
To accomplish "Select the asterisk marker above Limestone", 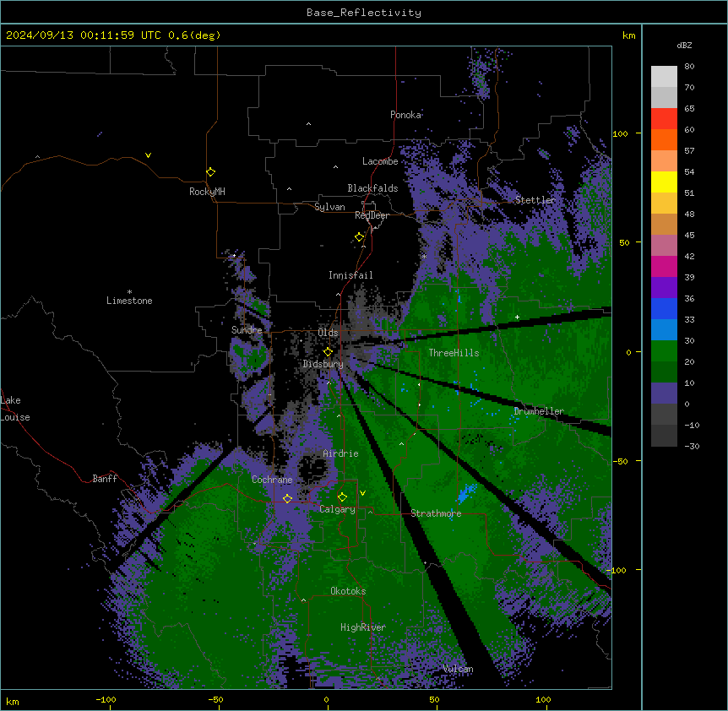I will click(129, 292).
